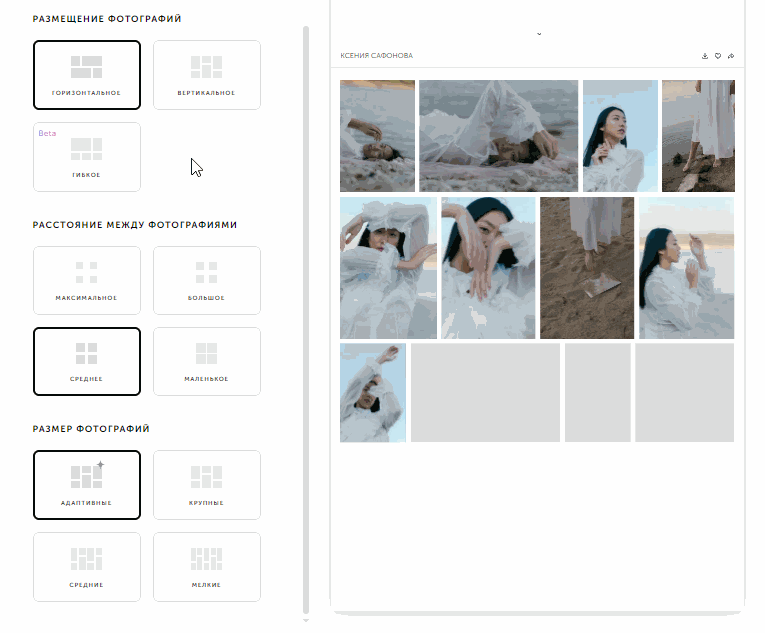Select the Вертикальное photo placement option
Screen dimensions: 765x633
pyautogui.click(x=207, y=75)
